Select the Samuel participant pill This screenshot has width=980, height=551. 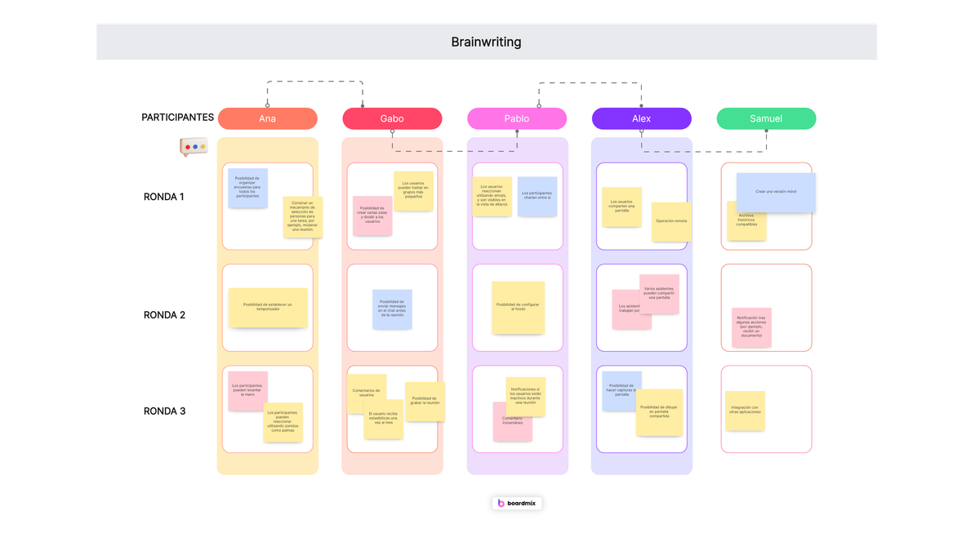[x=766, y=119]
